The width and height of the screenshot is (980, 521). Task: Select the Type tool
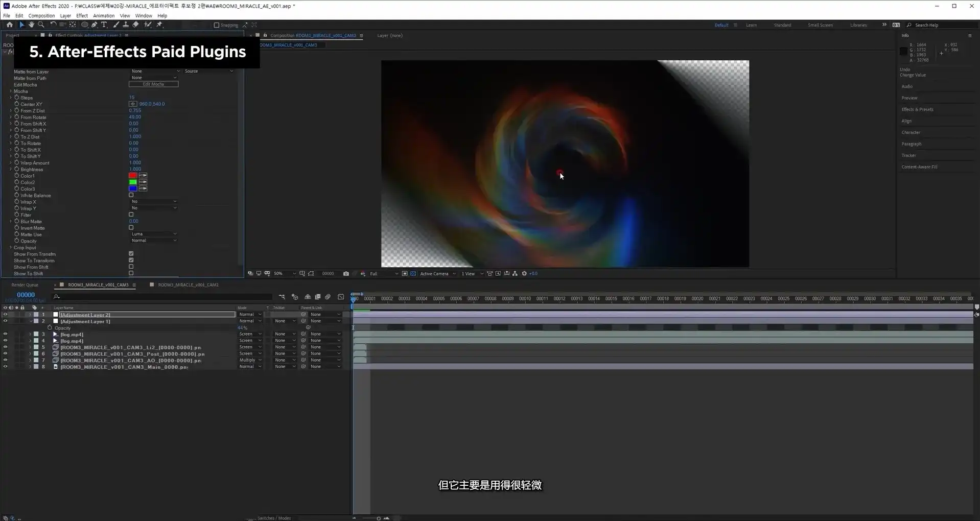(x=104, y=25)
